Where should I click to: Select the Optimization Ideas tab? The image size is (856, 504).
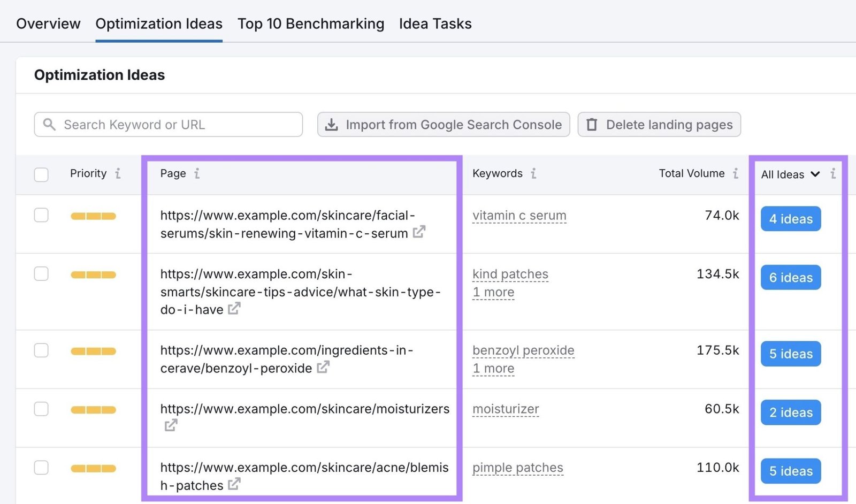pyautogui.click(x=159, y=24)
